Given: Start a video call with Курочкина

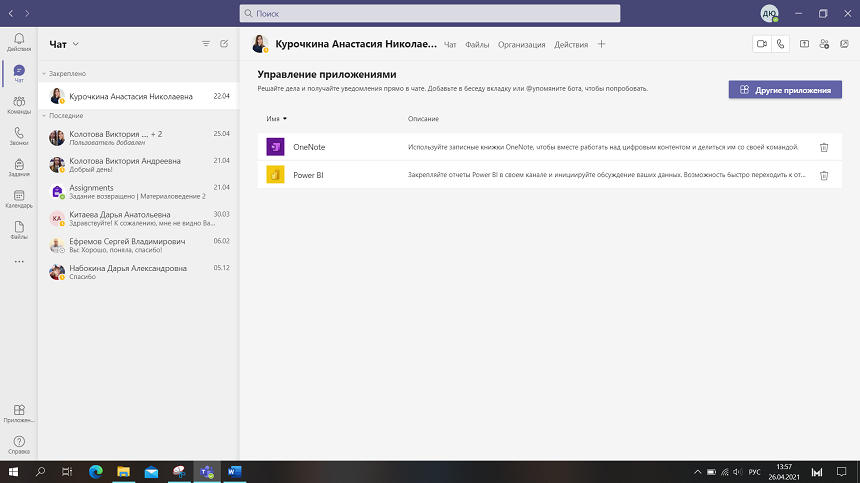Looking at the screenshot, I should [761, 44].
